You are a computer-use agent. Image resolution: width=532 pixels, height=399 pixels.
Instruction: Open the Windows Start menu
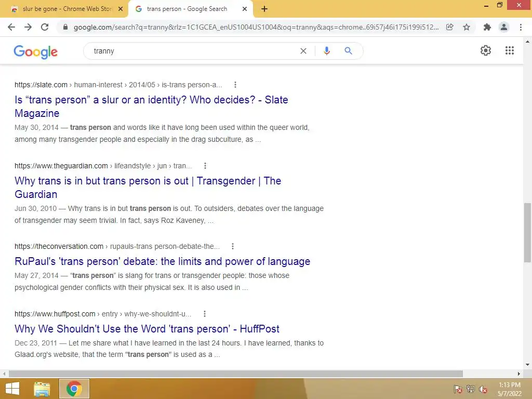click(12, 389)
